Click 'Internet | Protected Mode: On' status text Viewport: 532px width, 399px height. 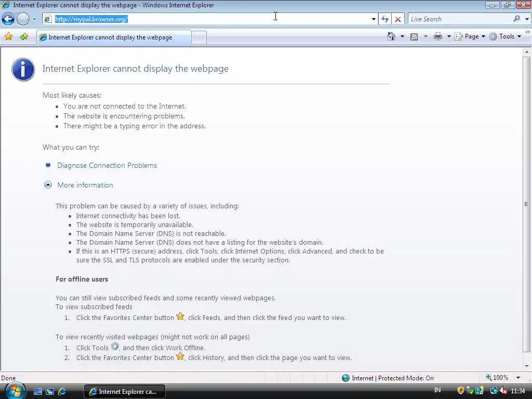pyautogui.click(x=393, y=378)
